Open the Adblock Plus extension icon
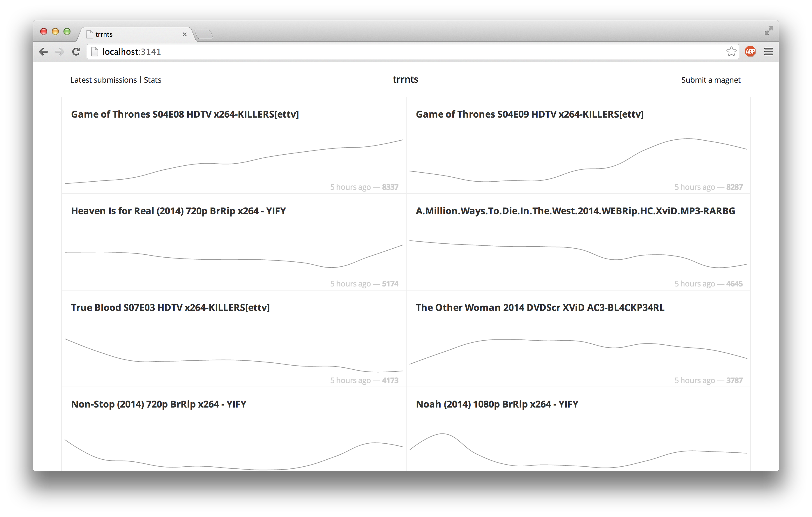Image resolution: width=812 pixels, height=517 pixels. click(x=750, y=52)
